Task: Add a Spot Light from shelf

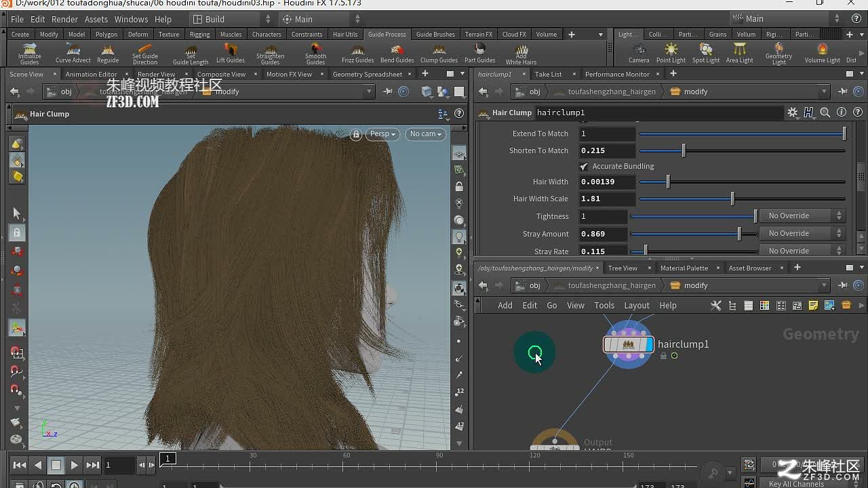Action: 706,54
